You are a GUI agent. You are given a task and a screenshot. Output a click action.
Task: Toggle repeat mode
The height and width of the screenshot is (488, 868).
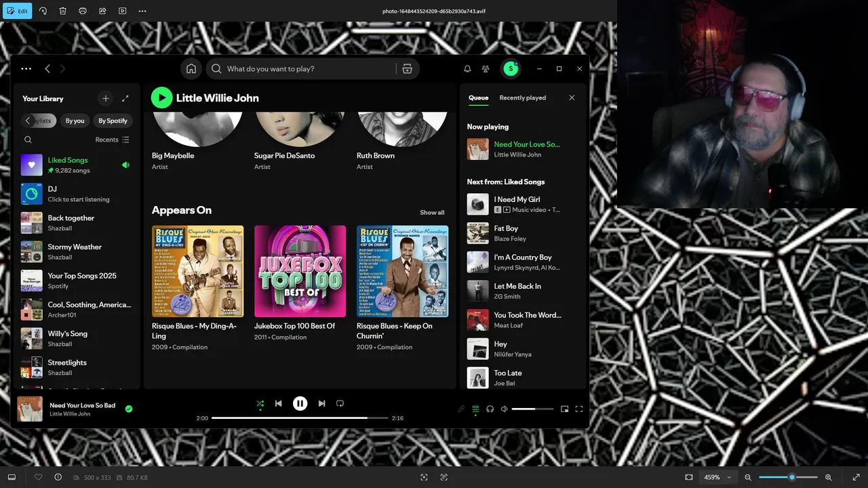tap(340, 403)
